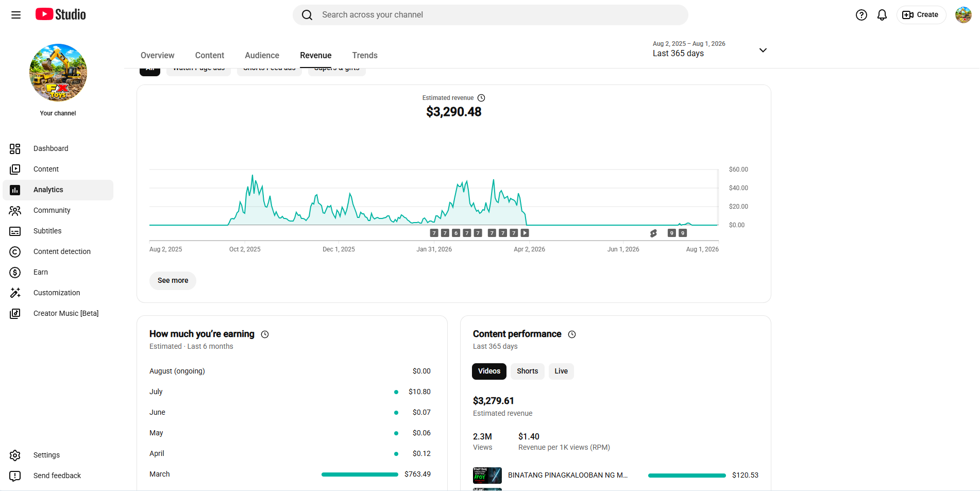
Task: Click the Content detection copyright icon
Action: (x=15, y=252)
